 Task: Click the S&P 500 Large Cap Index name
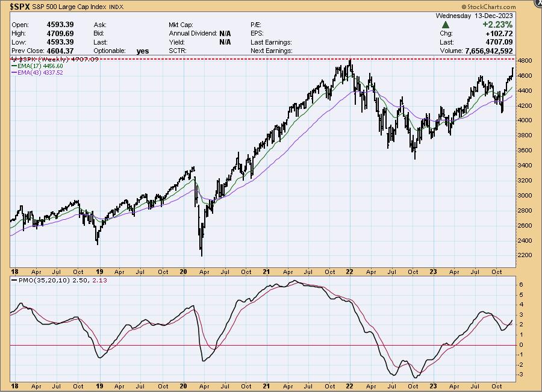[69, 7]
